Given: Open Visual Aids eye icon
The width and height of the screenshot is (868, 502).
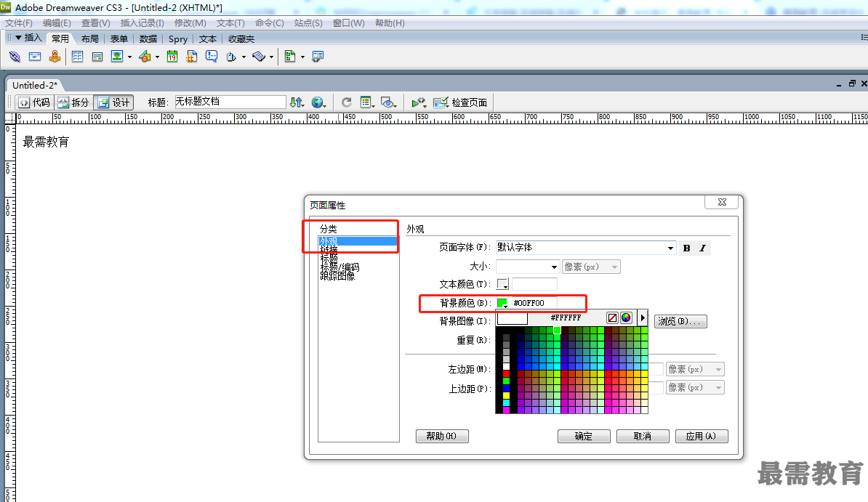Looking at the screenshot, I should [389, 102].
